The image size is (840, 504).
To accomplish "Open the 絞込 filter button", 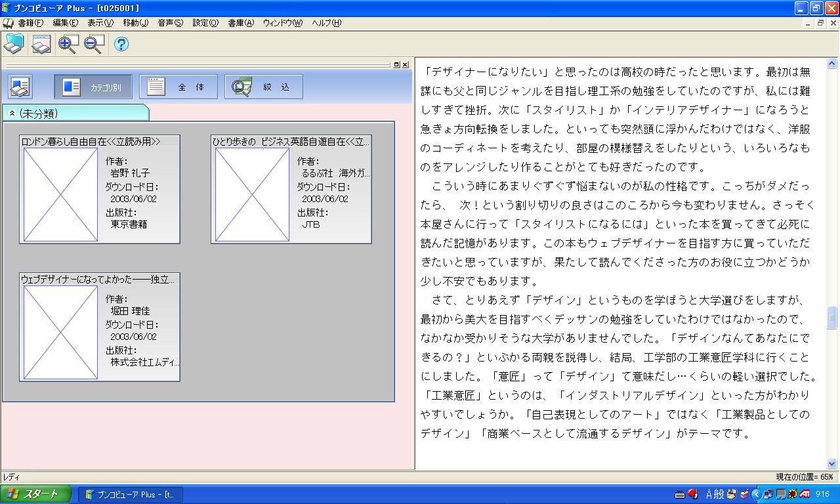I will coord(263,87).
